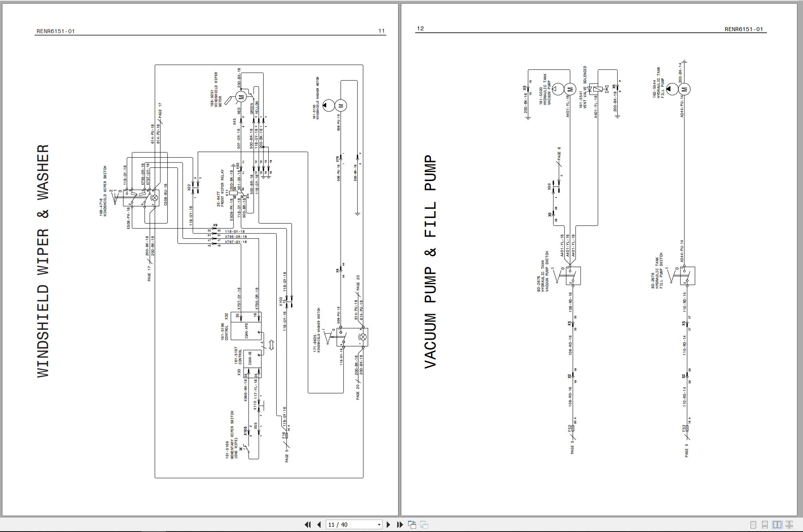Switch to continuous scrolling view
803x532 pixels.
pos(765,525)
